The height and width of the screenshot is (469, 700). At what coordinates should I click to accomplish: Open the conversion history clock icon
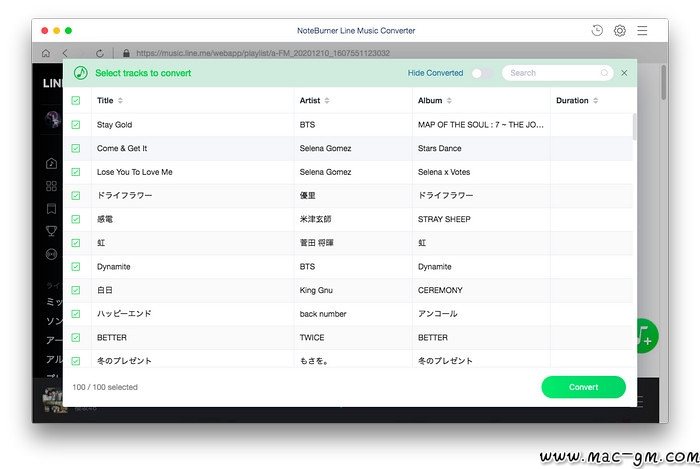[x=597, y=30]
